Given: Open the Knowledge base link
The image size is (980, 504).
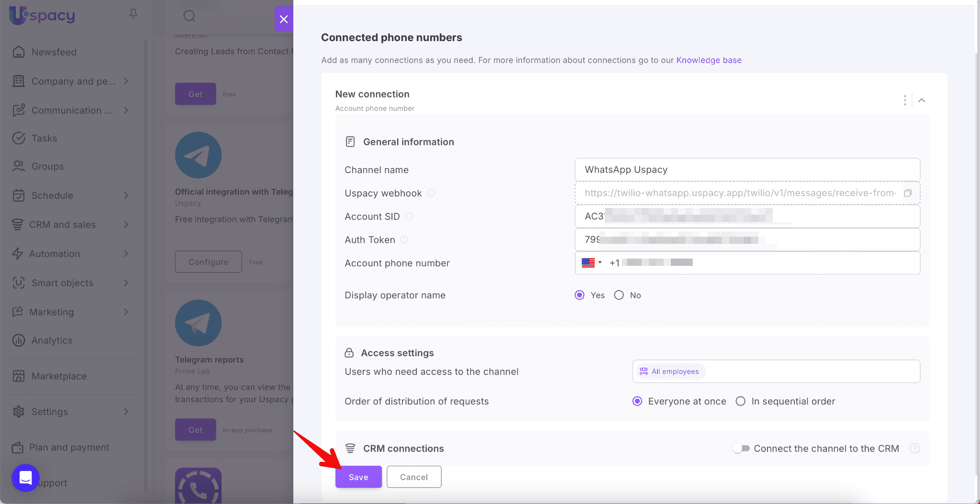Looking at the screenshot, I should [x=709, y=60].
